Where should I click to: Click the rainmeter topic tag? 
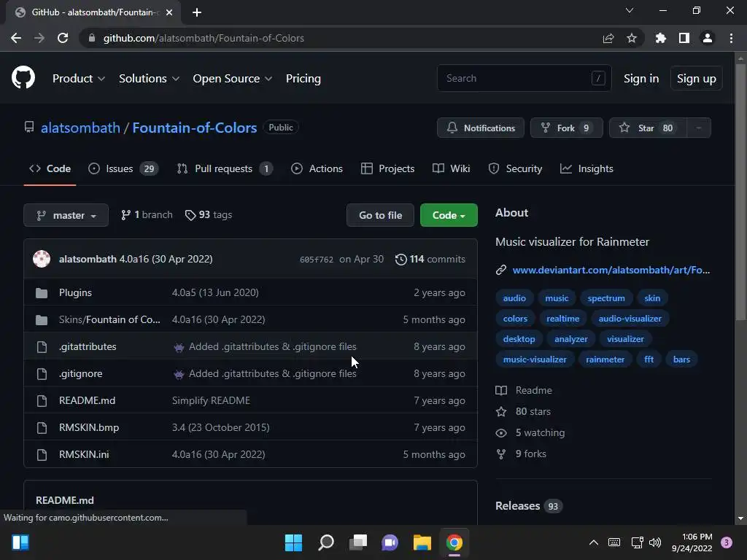(x=605, y=359)
